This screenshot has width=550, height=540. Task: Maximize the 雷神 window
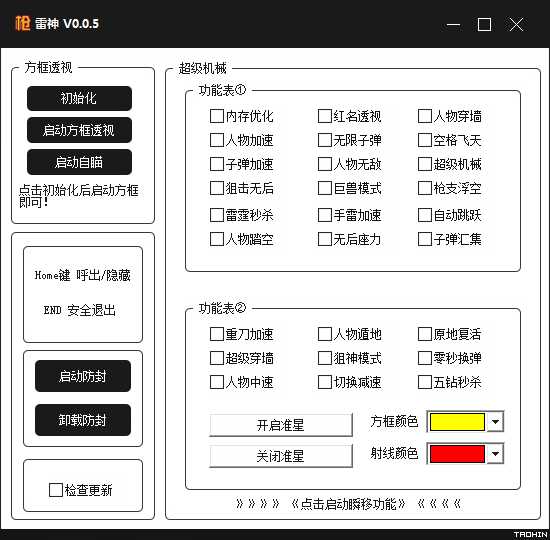(484, 25)
